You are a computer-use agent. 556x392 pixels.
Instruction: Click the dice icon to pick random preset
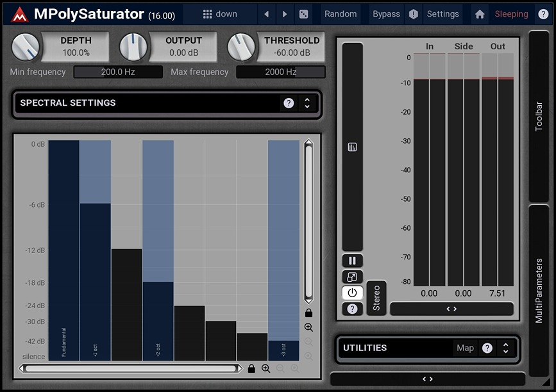303,13
